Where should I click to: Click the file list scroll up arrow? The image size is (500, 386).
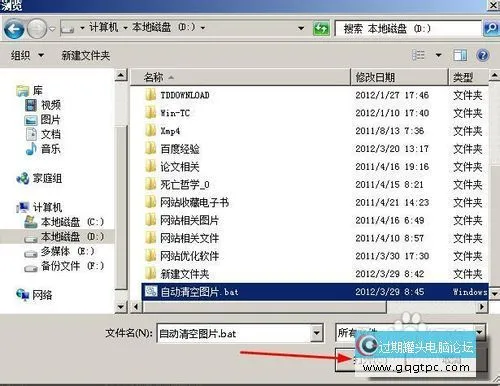pyautogui.click(x=494, y=76)
